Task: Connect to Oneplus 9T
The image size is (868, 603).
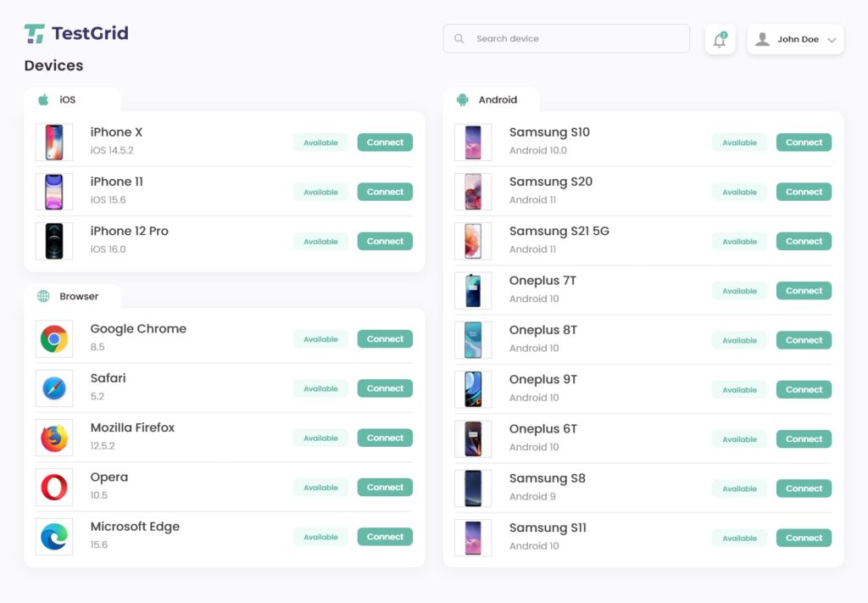Action: (804, 389)
